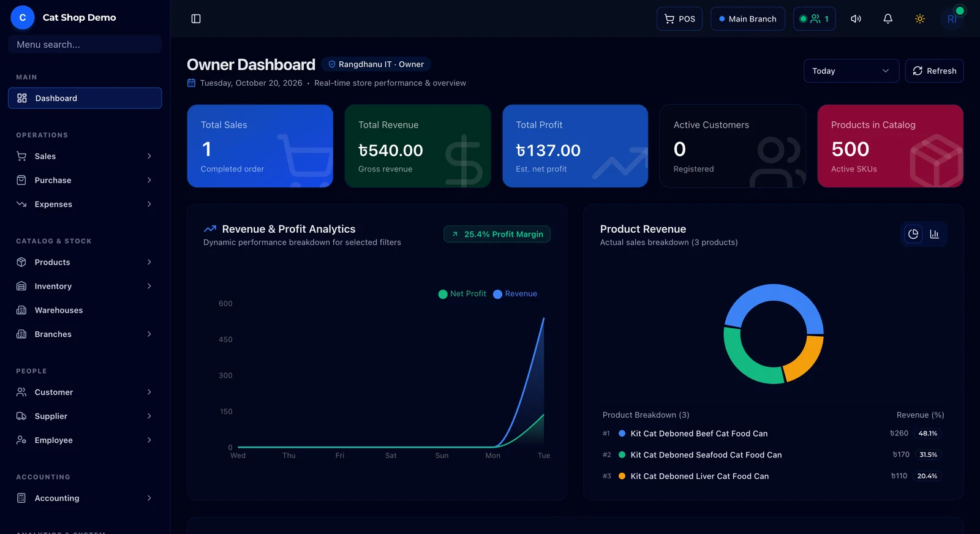Open the user profile avatar
The image size is (980, 534).
pyautogui.click(x=952, y=19)
